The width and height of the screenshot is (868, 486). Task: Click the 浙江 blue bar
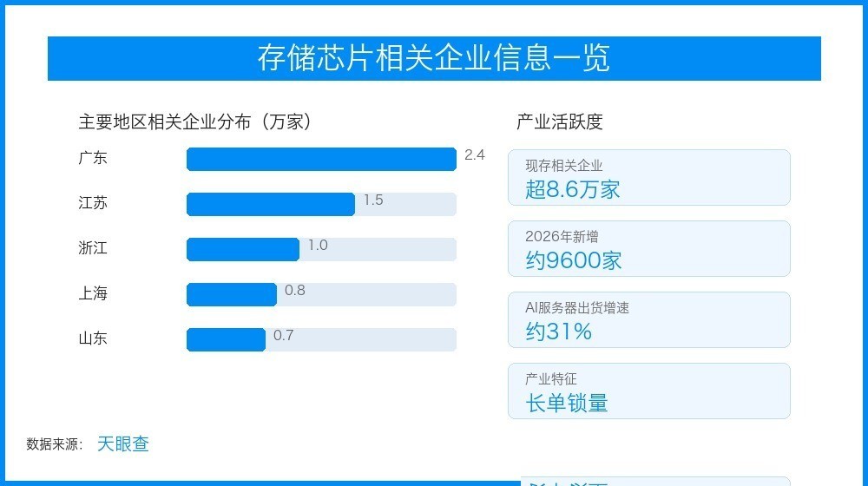tap(243, 250)
